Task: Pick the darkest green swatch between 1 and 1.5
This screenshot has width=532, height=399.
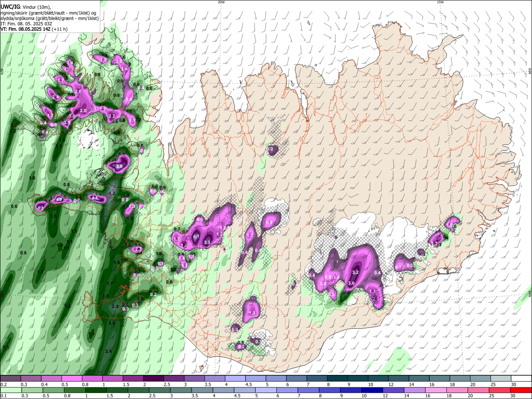Action: pyautogui.click(x=96, y=390)
